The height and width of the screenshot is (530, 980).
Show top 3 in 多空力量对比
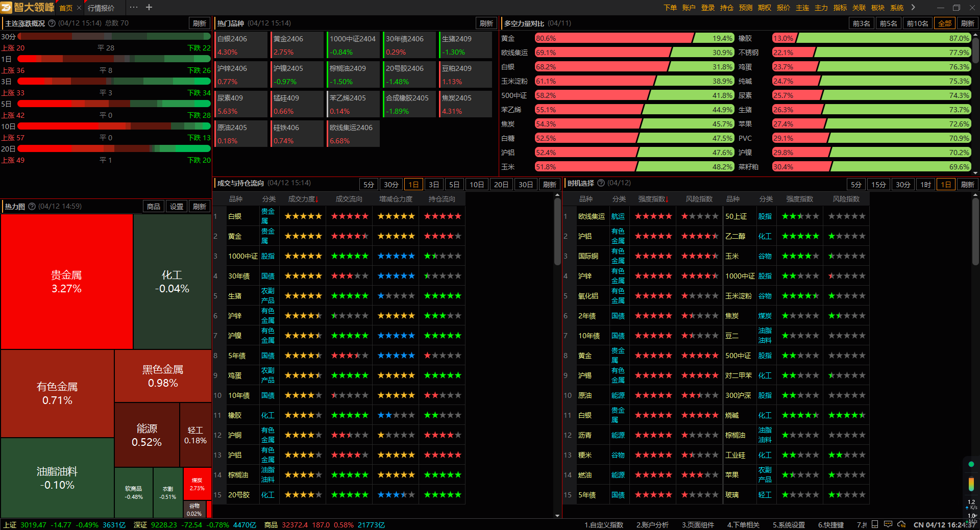tap(862, 23)
